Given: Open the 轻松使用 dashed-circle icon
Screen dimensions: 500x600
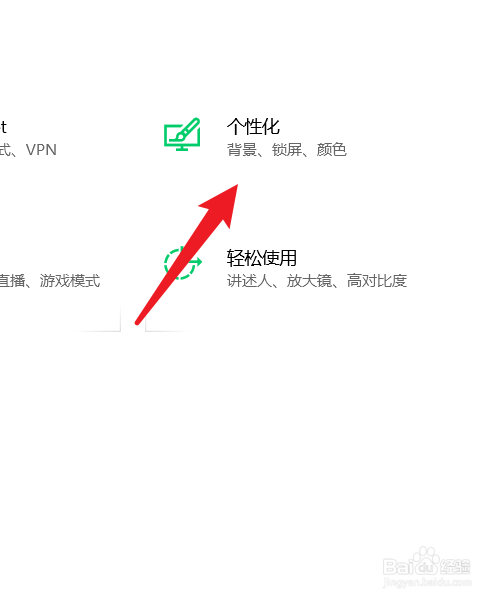Looking at the screenshot, I should tap(182, 263).
